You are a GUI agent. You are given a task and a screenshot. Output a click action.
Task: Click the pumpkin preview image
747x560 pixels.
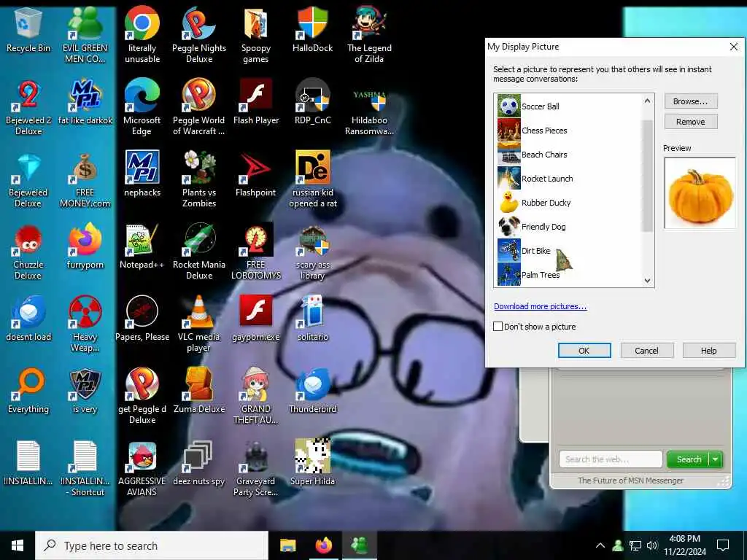(x=700, y=192)
